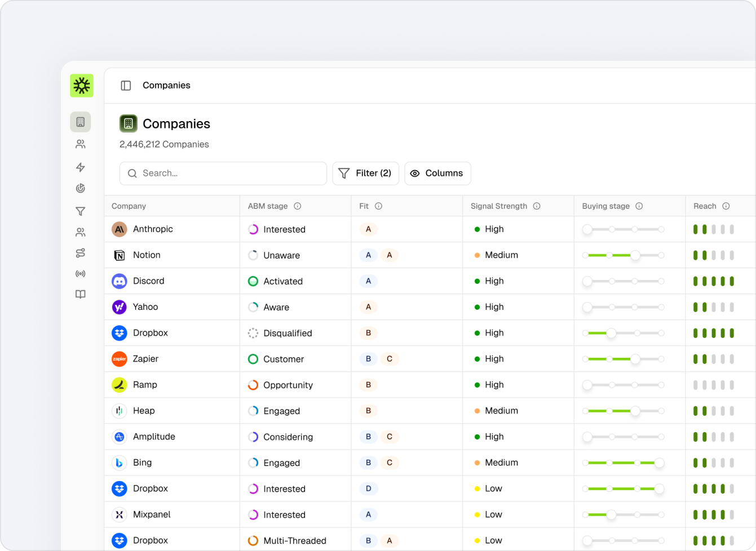756x551 pixels.
Task: Click the Notion buying stage slider handle
Action: pos(635,255)
